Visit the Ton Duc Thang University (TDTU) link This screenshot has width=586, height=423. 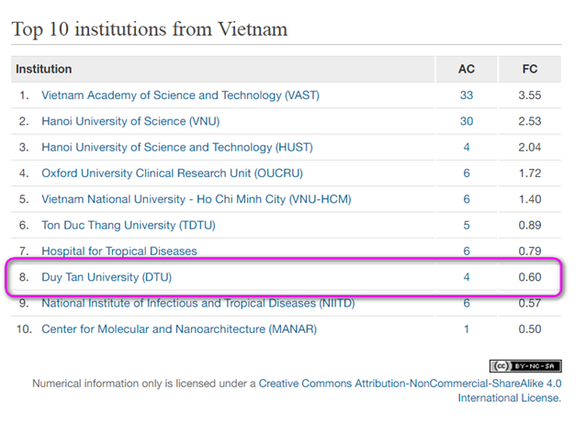(x=129, y=225)
